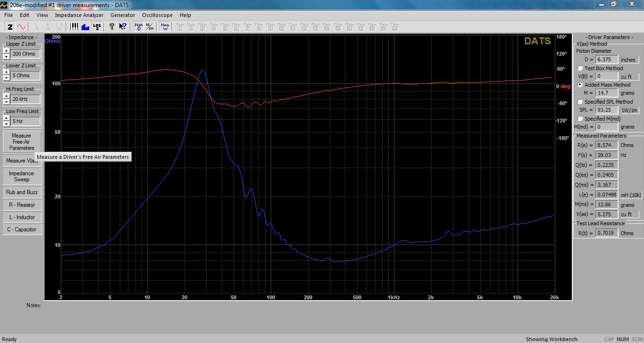Click the Low Freq Limit value 5 Hz
Viewport: 644px width, 343px height.
pos(25,121)
